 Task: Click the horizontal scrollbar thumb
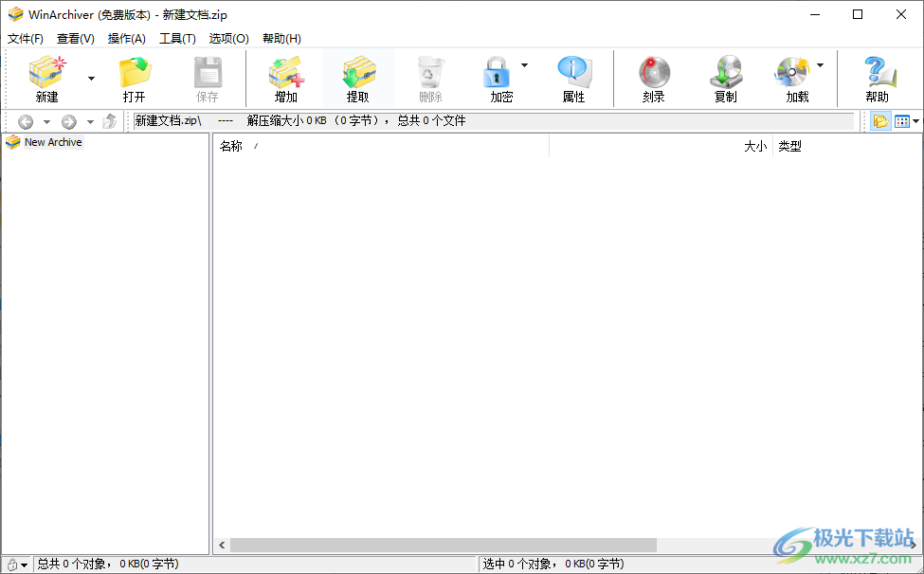click(x=444, y=546)
